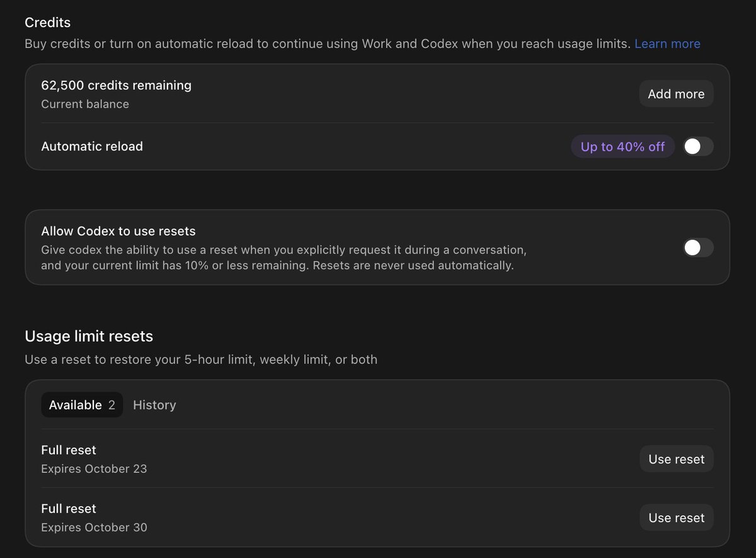Click the 62,500 credits remaining text
The image size is (756, 558).
coord(117,85)
